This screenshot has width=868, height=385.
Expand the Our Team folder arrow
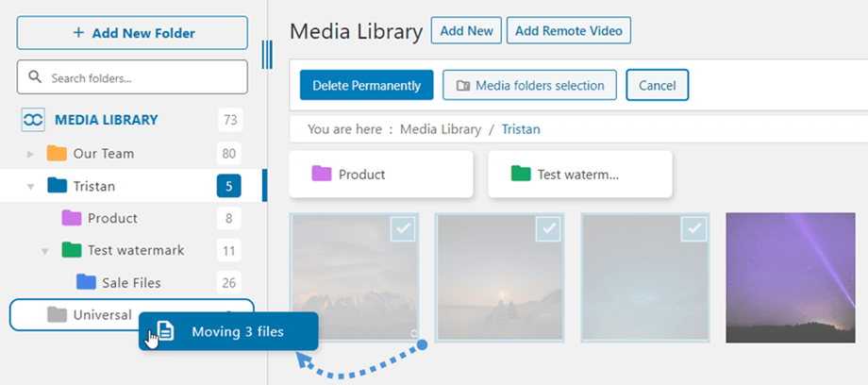click(30, 154)
